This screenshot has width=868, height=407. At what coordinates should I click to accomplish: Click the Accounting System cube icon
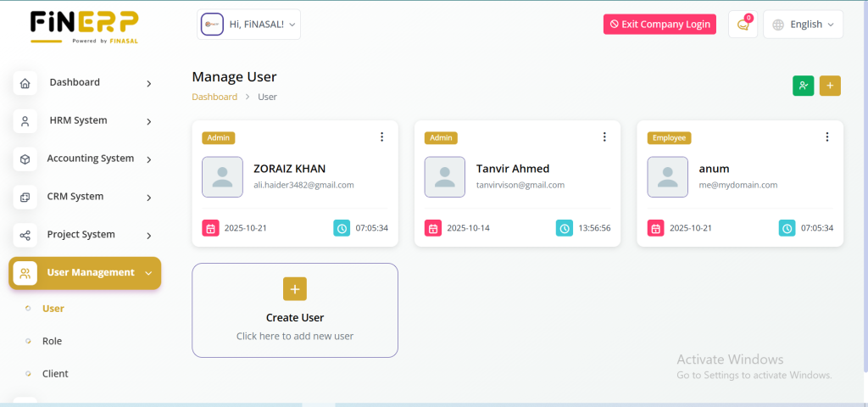[25, 159]
